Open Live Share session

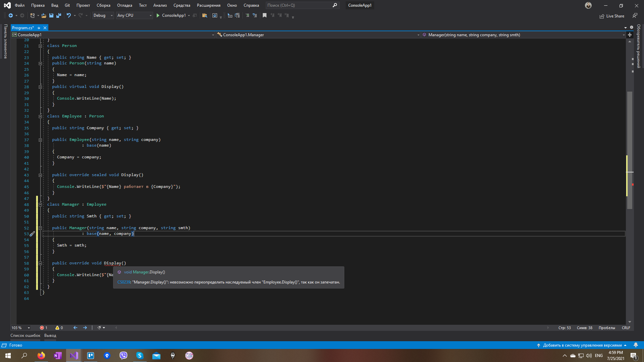pos(612,16)
